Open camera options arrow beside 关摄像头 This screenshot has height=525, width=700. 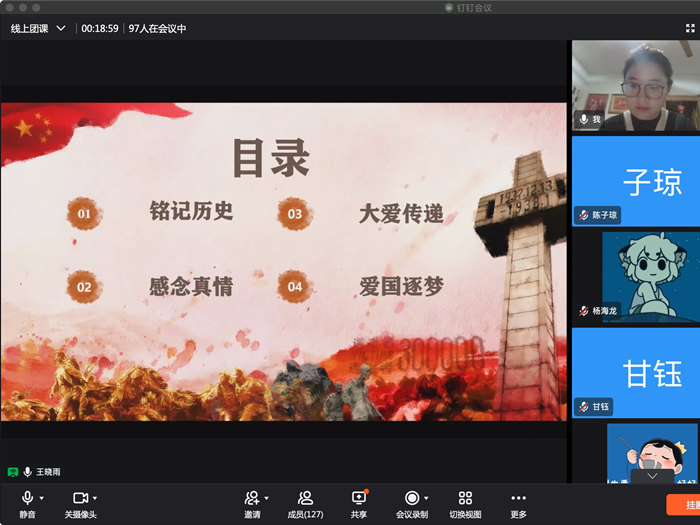[x=95, y=498]
